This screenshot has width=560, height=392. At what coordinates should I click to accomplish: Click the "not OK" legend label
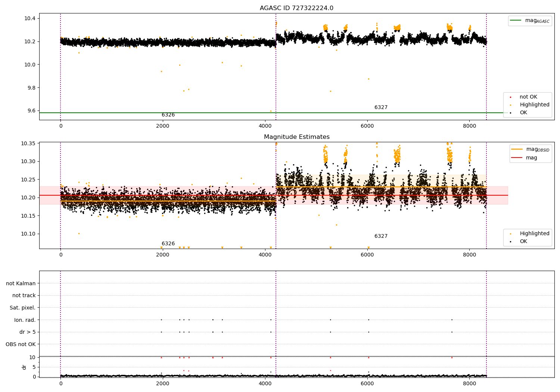point(528,97)
